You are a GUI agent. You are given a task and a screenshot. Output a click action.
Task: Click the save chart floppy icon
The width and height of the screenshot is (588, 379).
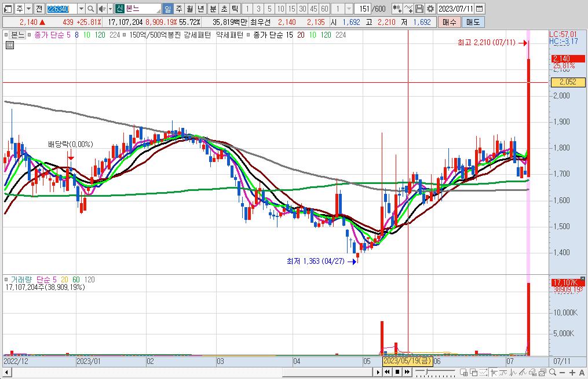[x=419, y=8]
